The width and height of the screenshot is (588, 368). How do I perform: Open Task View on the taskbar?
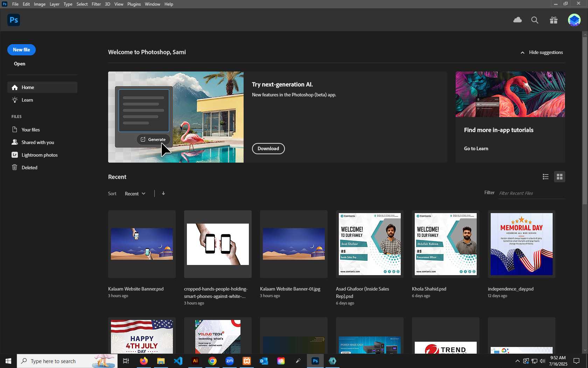coord(126,361)
